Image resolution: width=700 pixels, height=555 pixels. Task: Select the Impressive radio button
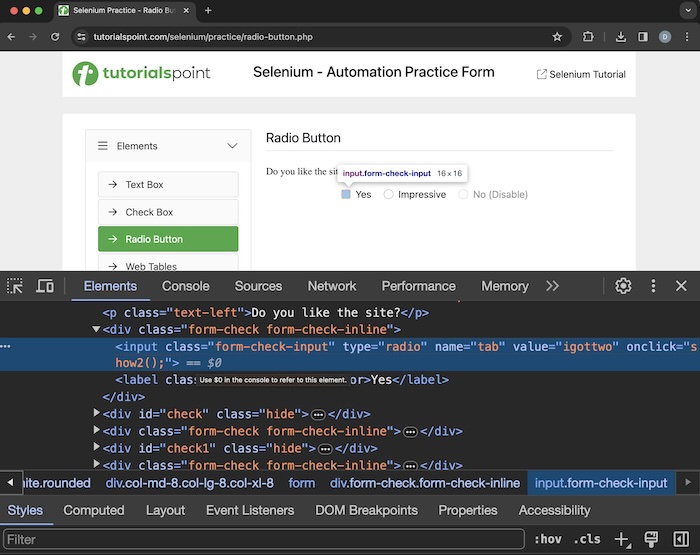coord(388,195)
